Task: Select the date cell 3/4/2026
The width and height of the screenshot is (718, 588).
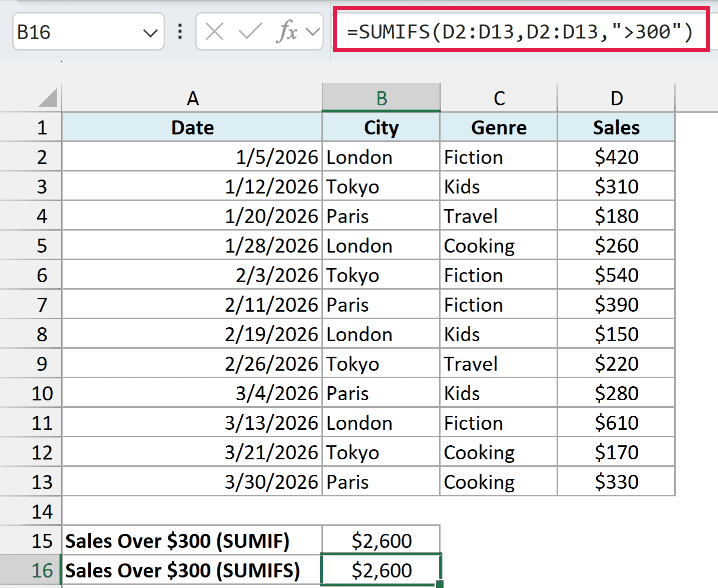Action: (192, 393)
